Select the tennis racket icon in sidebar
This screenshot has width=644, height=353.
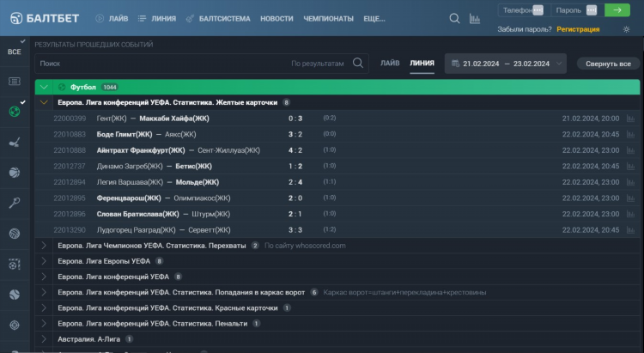[15, 203]
